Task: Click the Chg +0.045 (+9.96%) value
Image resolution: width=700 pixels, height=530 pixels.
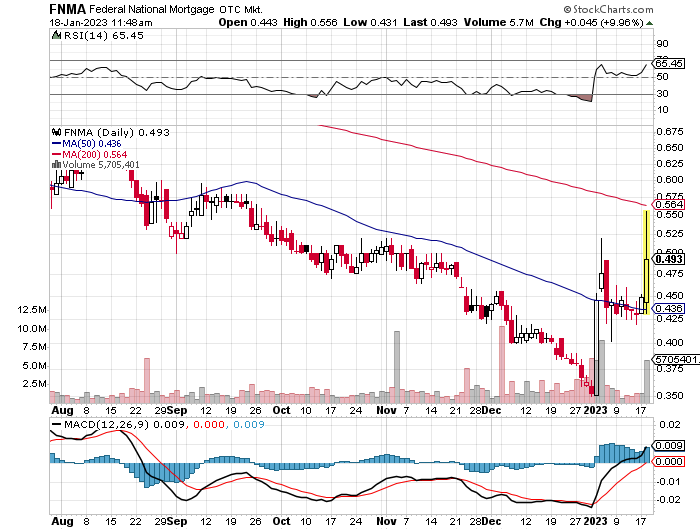Action: click(591, 22)
